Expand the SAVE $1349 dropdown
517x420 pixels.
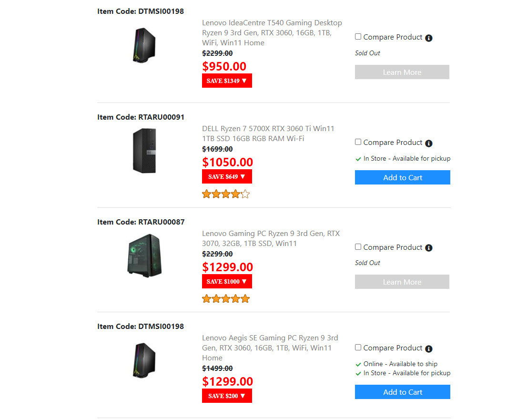click(227, 81)
